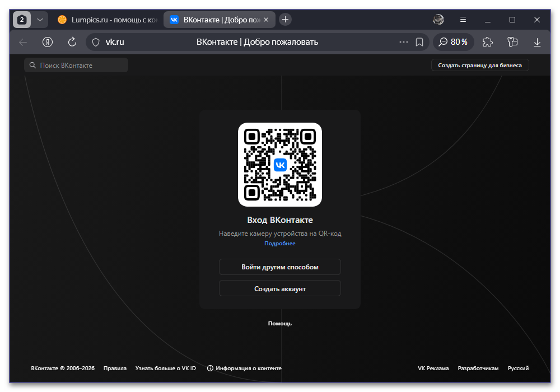Maximize the browser window
This screenshot has width=560, height=392.
point(512,20)
